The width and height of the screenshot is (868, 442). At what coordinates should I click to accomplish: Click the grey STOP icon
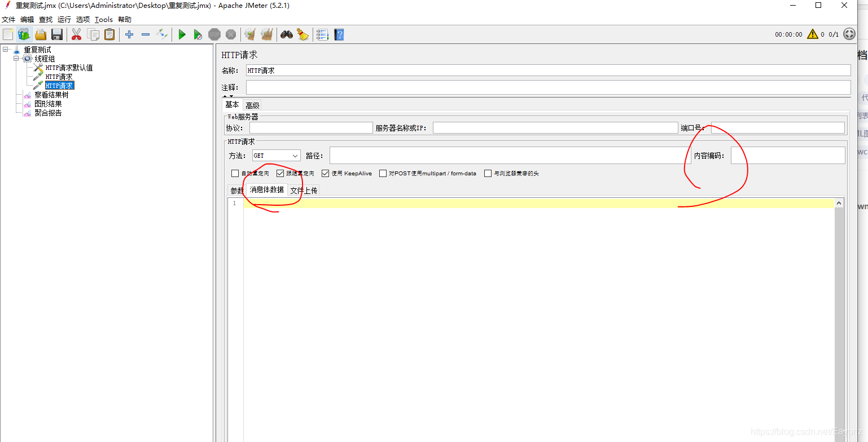pos(214,34)
